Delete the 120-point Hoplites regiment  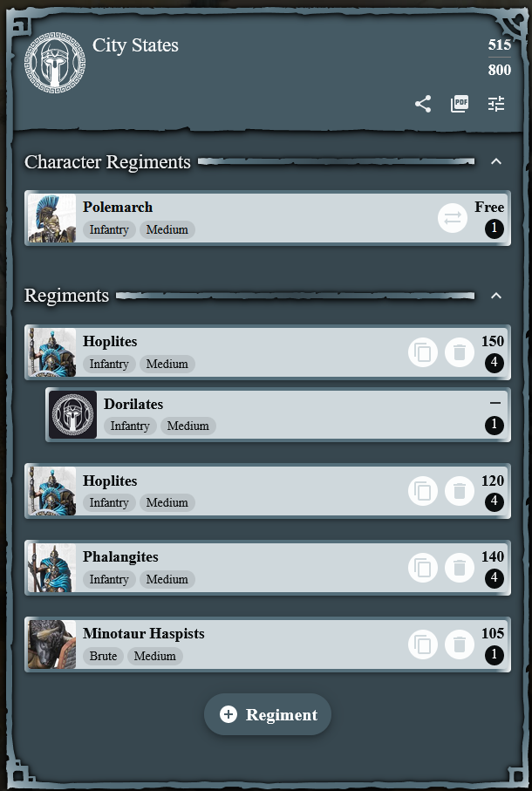460,491
